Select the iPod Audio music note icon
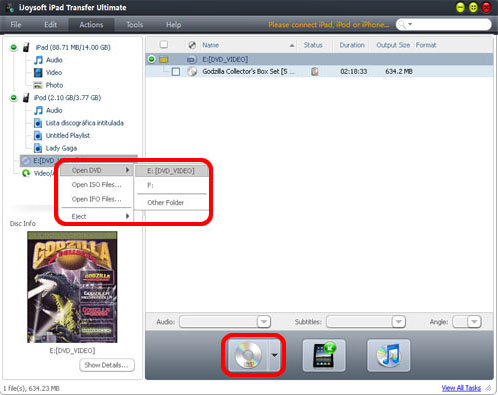Image resolution: width=498 pixels, height=395 pixels. point(38,110)
